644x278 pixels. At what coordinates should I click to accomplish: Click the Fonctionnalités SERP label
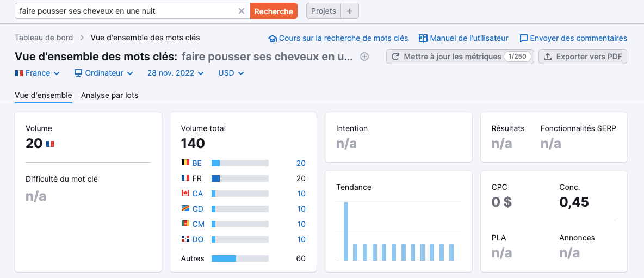pos(578,128)
